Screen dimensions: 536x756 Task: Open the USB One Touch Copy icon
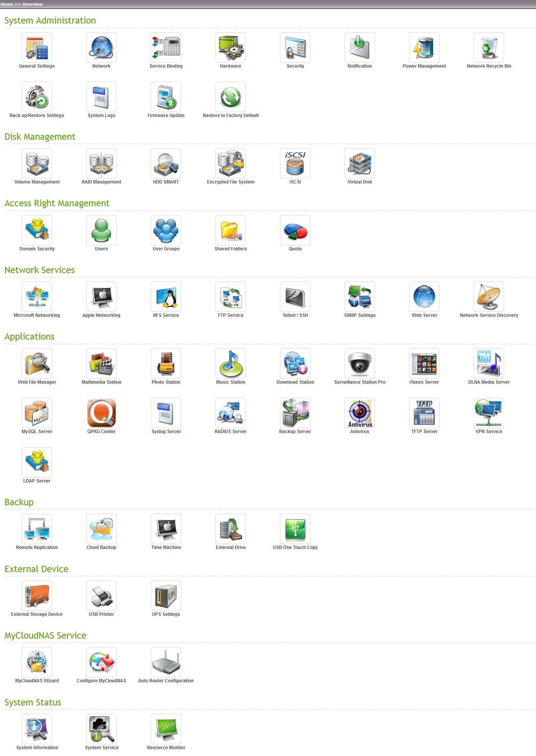coord(295,529)
